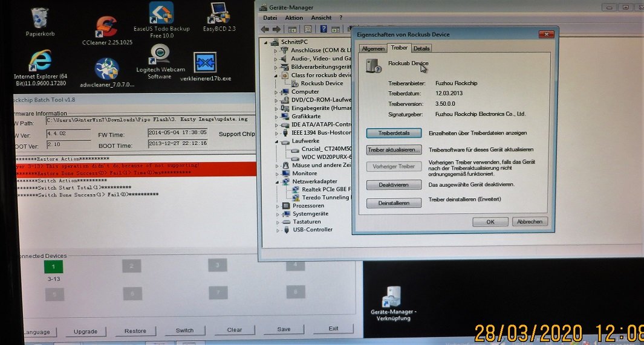Click the Forward arrow in Geräte-Manager toolbar
This screenshot has height=345, width=644.
[x=276, y=29]
